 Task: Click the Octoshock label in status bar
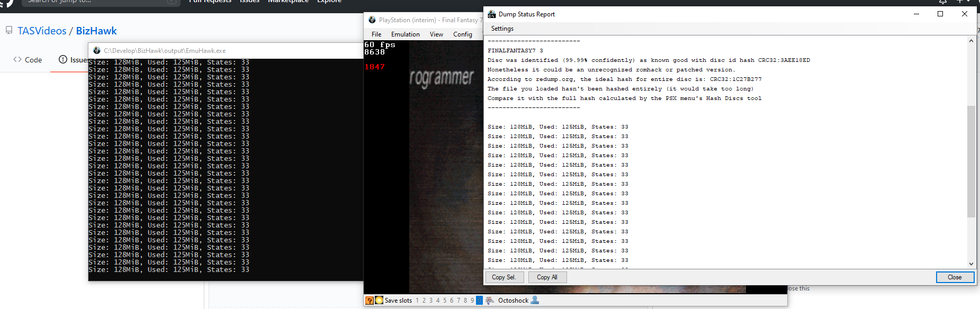[513, 301]
